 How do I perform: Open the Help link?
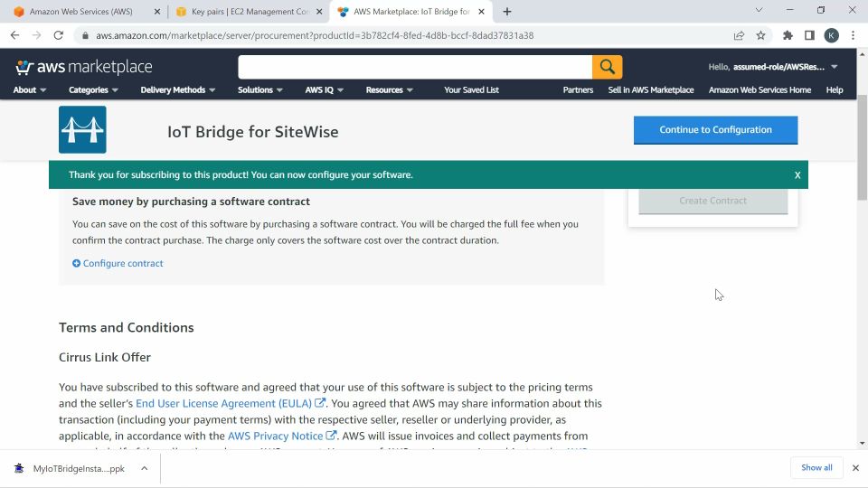click(835, 89)
